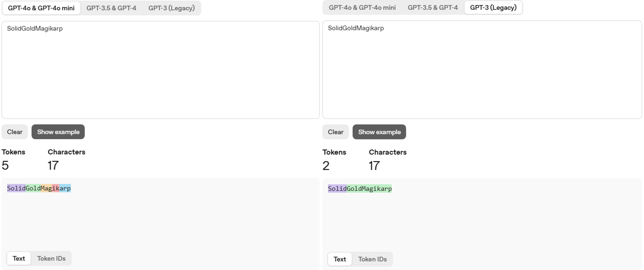Choose GPT-3.5 & GPT-4 tab in right panel

click(433, 8)
